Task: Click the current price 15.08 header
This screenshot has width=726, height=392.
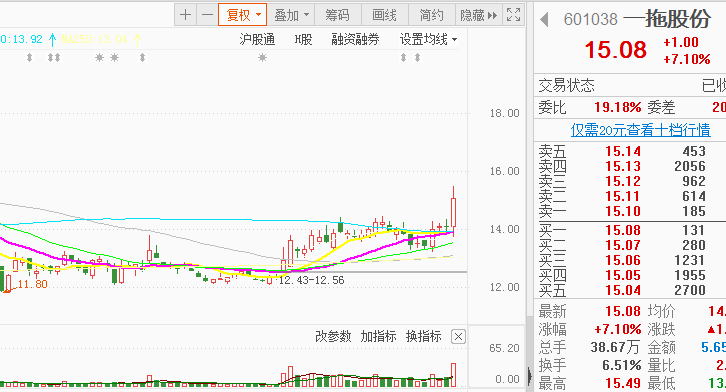Action: click(615, 50)
